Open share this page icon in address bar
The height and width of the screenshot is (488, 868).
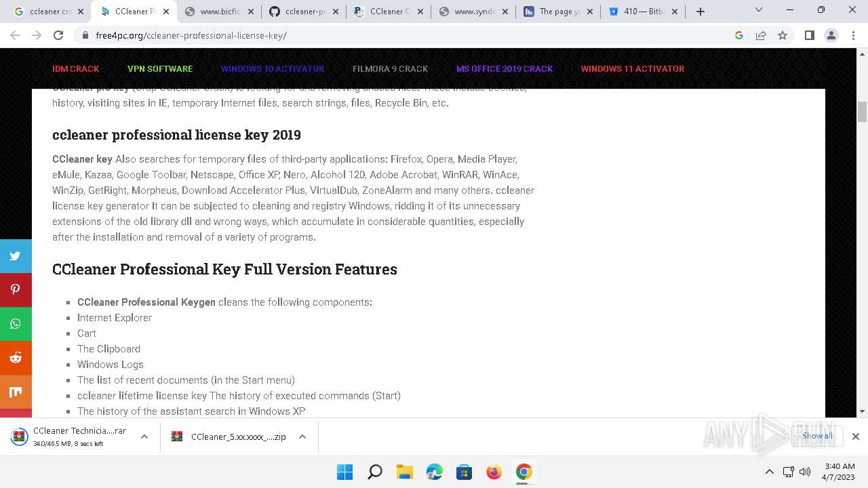point(761,35)
